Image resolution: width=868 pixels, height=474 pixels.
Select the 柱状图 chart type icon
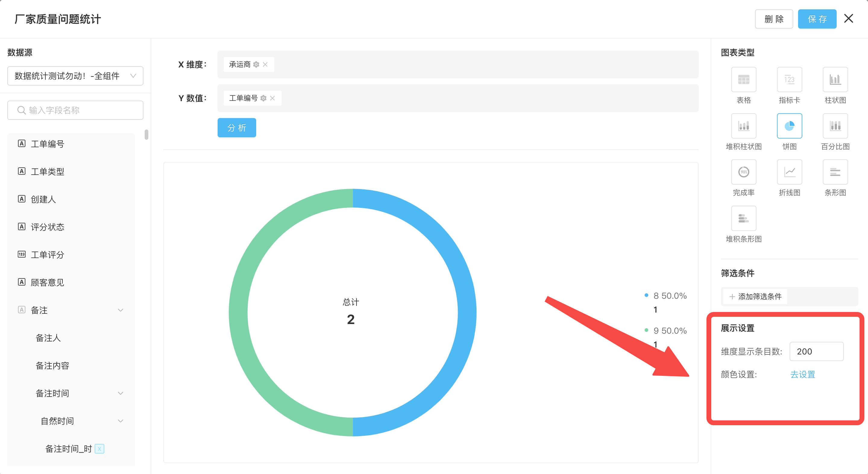835,80
